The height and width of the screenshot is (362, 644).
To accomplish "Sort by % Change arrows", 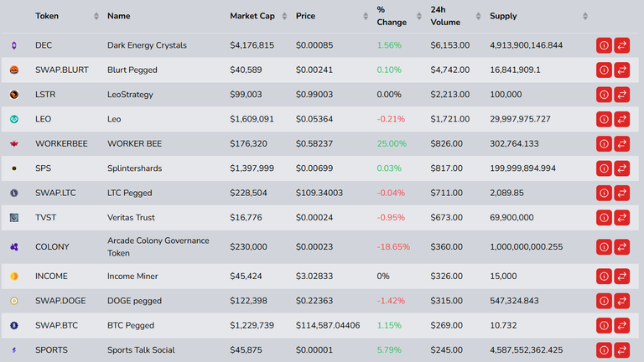I will [419, 16].
